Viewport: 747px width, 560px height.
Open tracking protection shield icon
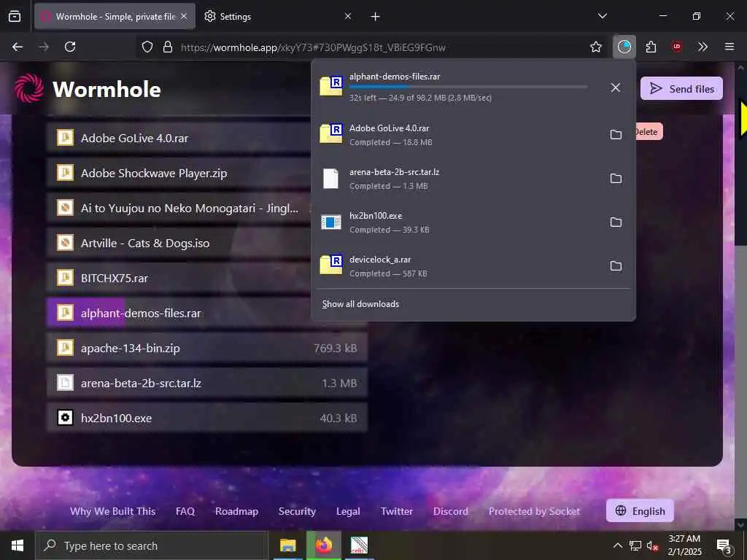(x=147, y=47)
